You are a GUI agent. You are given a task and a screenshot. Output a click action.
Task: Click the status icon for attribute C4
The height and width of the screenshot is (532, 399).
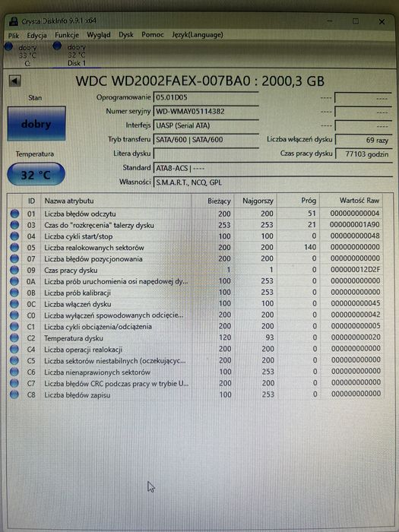(14, 349)
